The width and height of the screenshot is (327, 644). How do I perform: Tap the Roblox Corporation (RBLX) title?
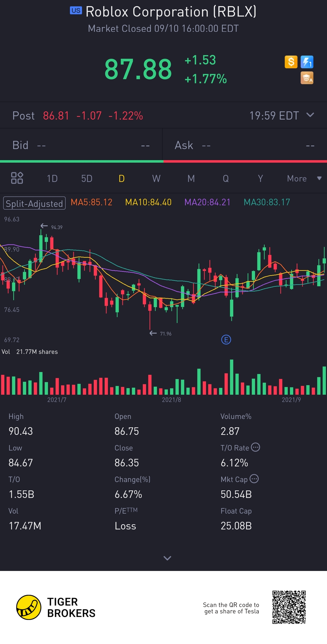point(171,12)
